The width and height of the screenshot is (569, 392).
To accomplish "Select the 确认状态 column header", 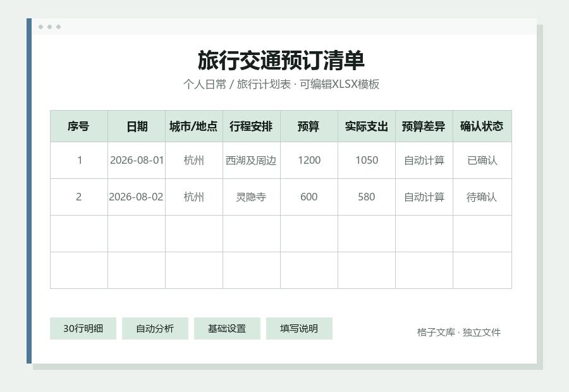I will (x=482, y=126).
